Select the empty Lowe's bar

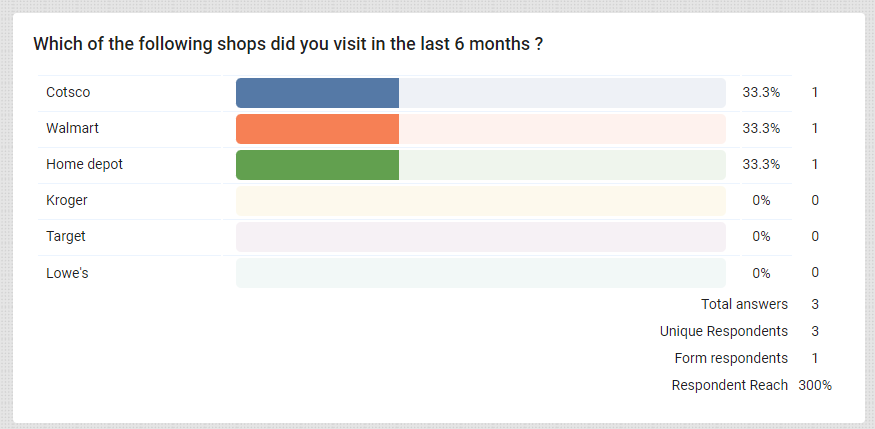(480, 272)
